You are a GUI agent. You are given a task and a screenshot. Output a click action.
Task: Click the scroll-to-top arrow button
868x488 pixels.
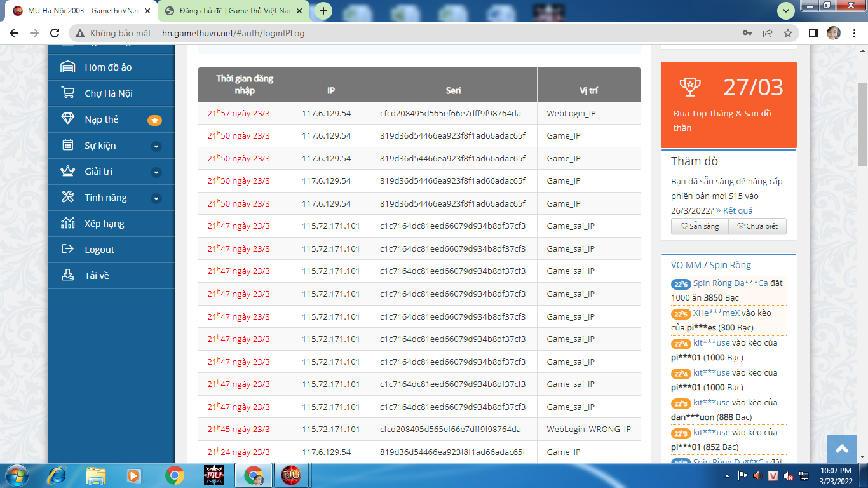[842, 449]
